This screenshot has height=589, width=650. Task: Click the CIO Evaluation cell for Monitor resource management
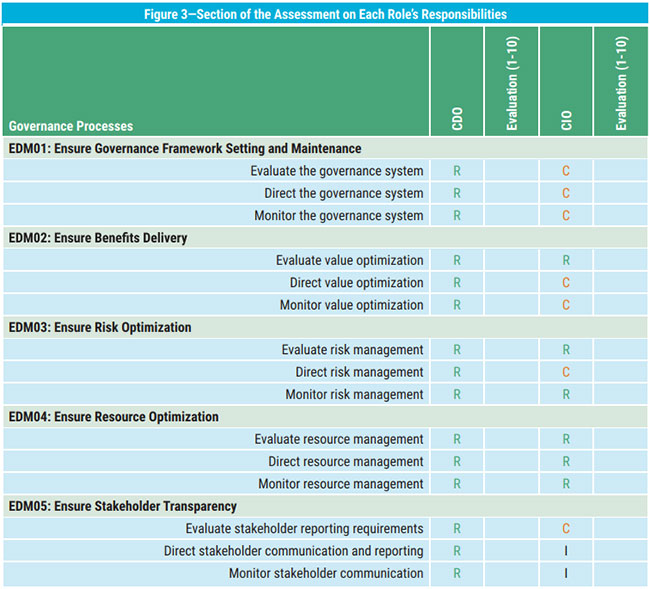click(620, 484)
